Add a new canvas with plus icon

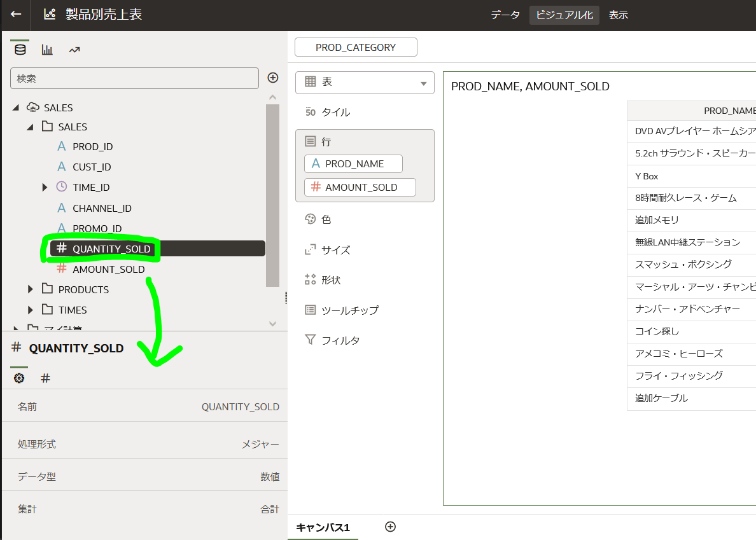(391, 527)
